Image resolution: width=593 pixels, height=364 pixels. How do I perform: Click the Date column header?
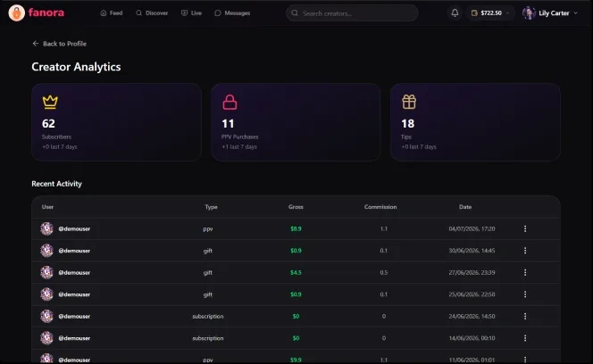(465, 207)
